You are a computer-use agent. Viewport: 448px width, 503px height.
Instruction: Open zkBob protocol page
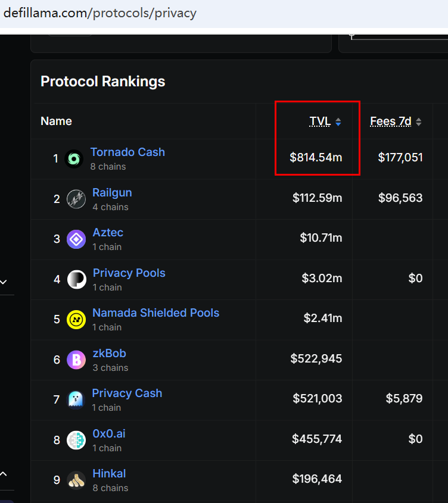[109, 353]
